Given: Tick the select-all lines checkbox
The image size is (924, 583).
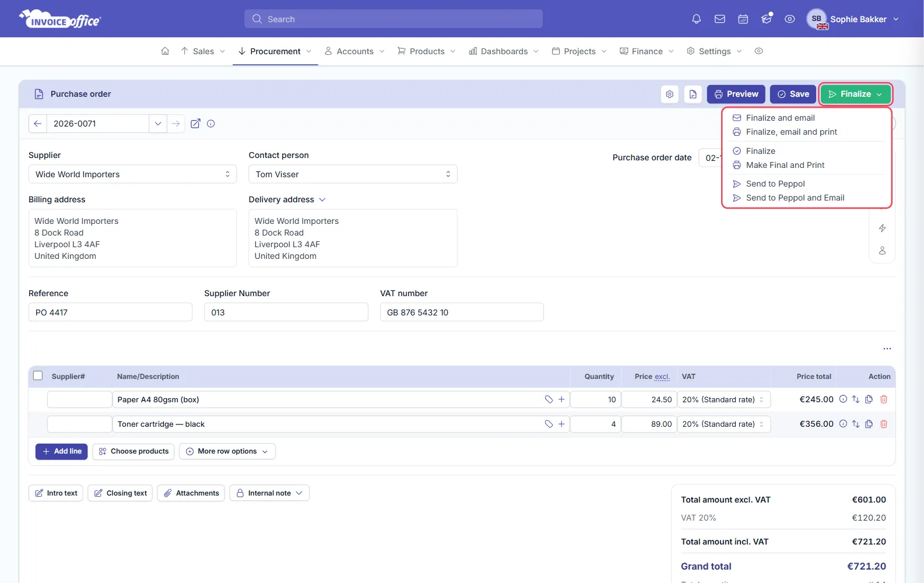Looking at the screenshot, I should pos(38,376).
